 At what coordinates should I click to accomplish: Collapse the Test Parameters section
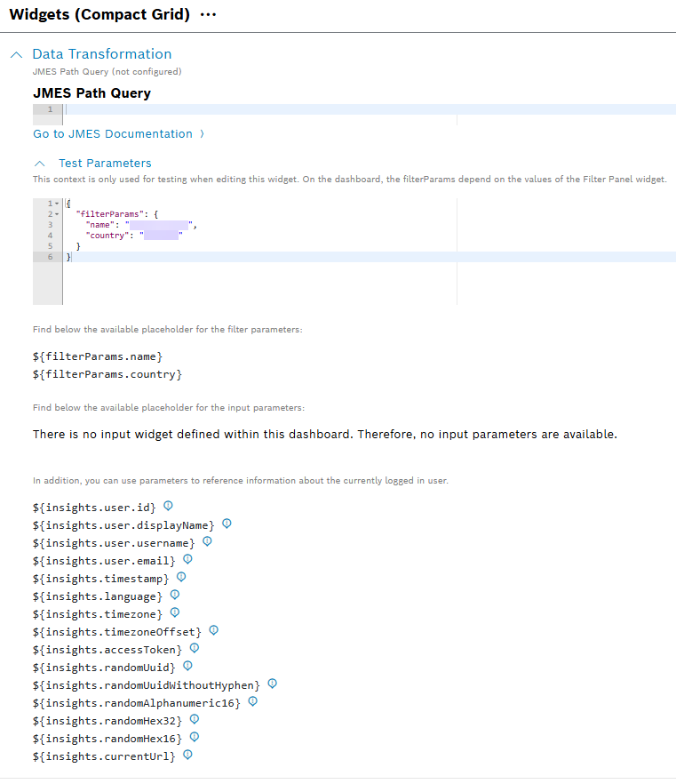[39, 164]
